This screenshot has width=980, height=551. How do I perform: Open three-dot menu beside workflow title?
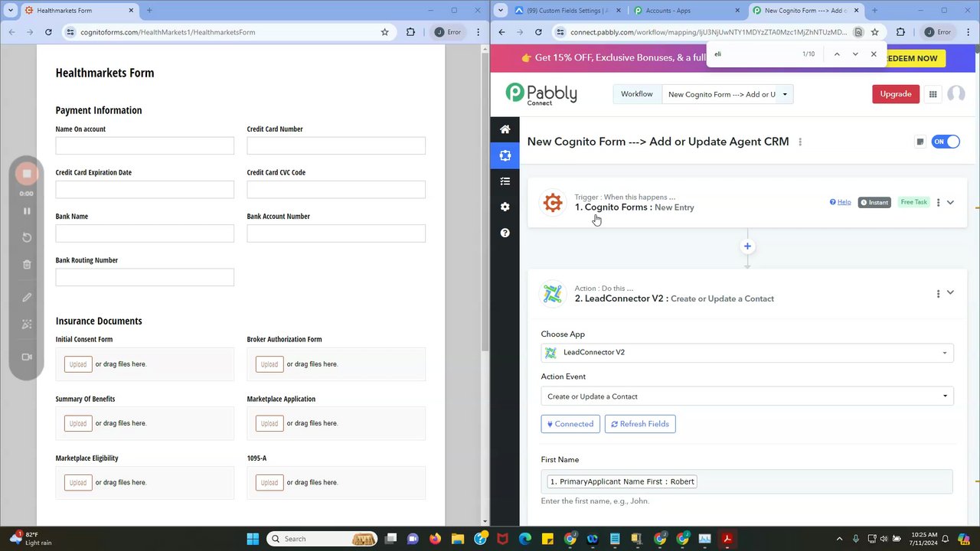pos(800,142)
